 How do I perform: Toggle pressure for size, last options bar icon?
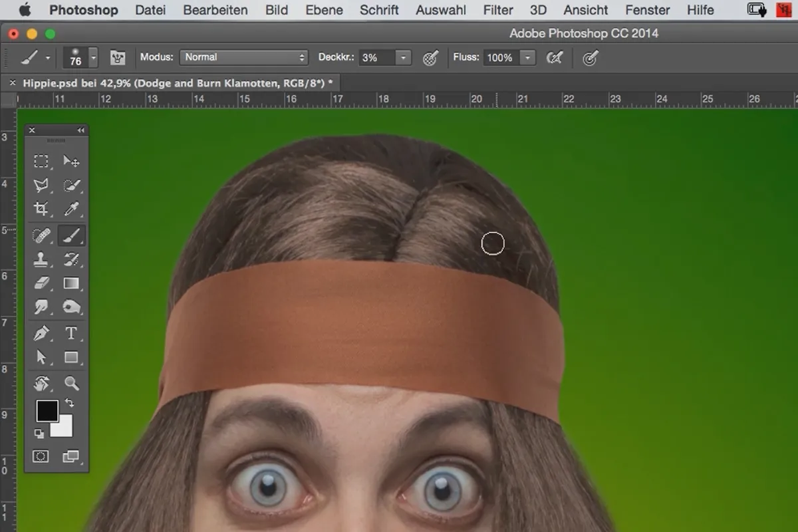pos(590,58)
